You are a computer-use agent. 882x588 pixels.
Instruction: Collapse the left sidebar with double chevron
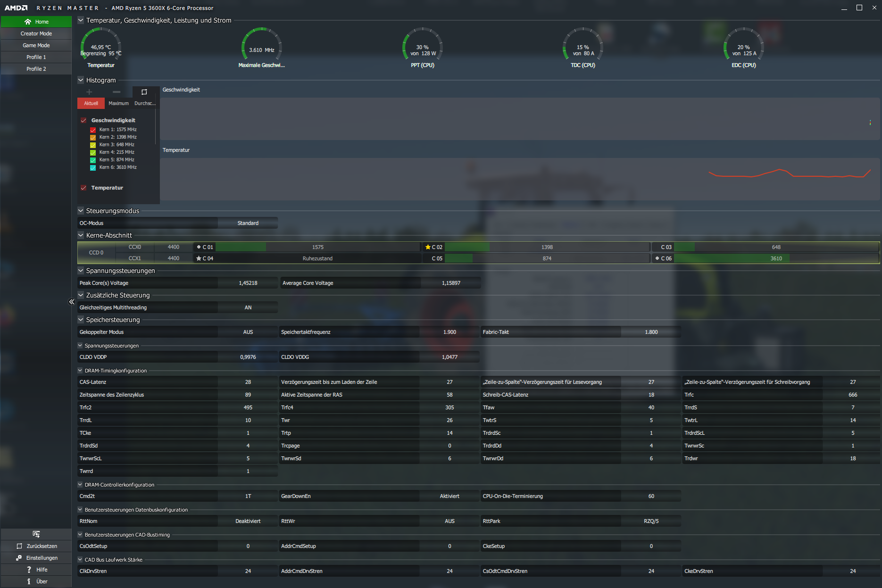(x=72, y=302)
